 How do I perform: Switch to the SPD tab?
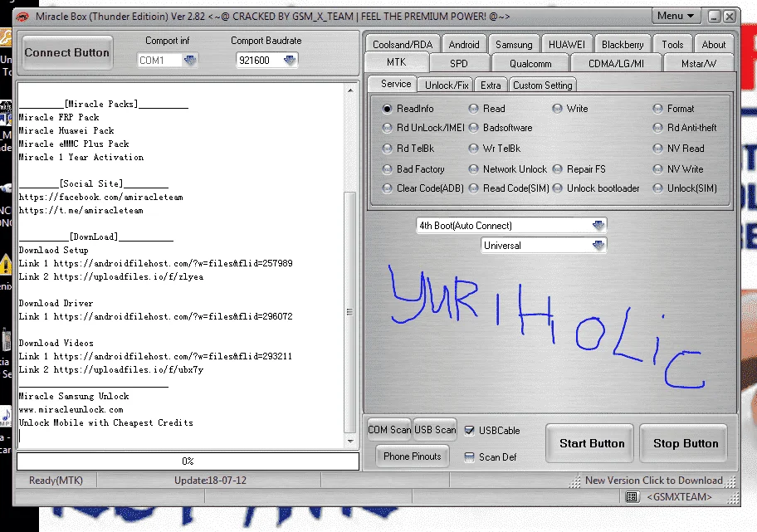pyautogui.click(x=459, y=63)
